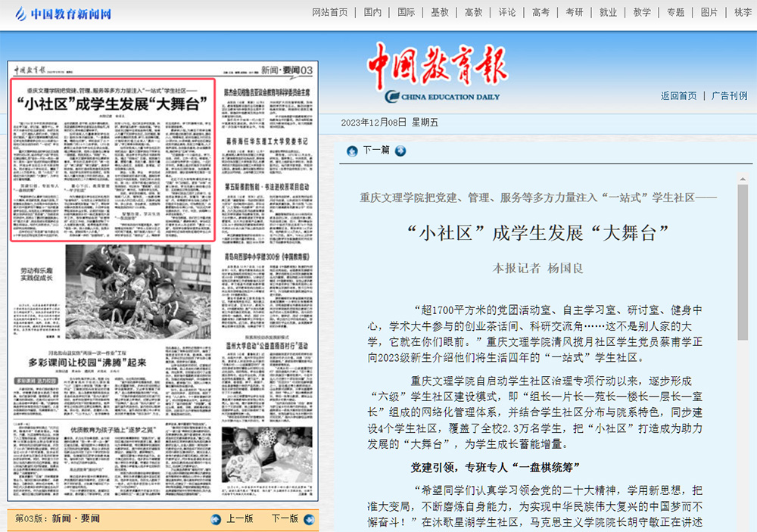
Task: Select 高考 in the top navigation bar
Action: click(540, 12)
